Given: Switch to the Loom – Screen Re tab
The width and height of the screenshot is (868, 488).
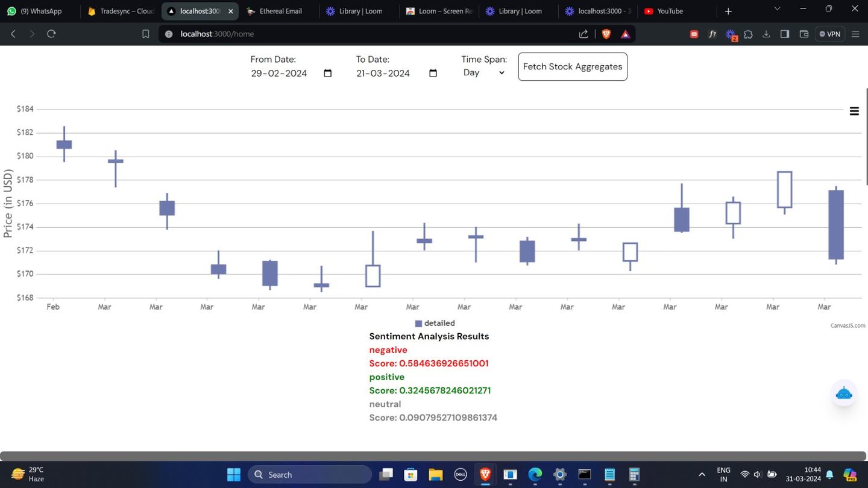Looking at the screenshot, I should pyautogui.click(x=439, y=11).
